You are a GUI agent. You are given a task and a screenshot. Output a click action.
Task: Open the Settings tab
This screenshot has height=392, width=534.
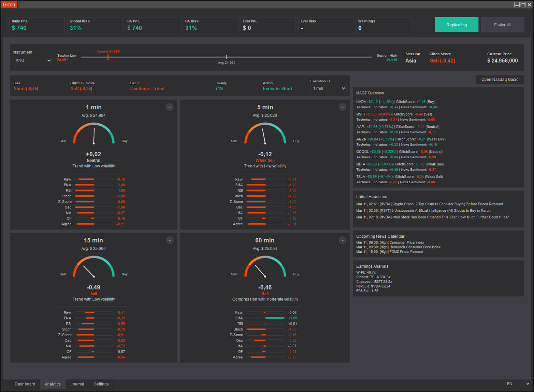click(x=101, y=384)
